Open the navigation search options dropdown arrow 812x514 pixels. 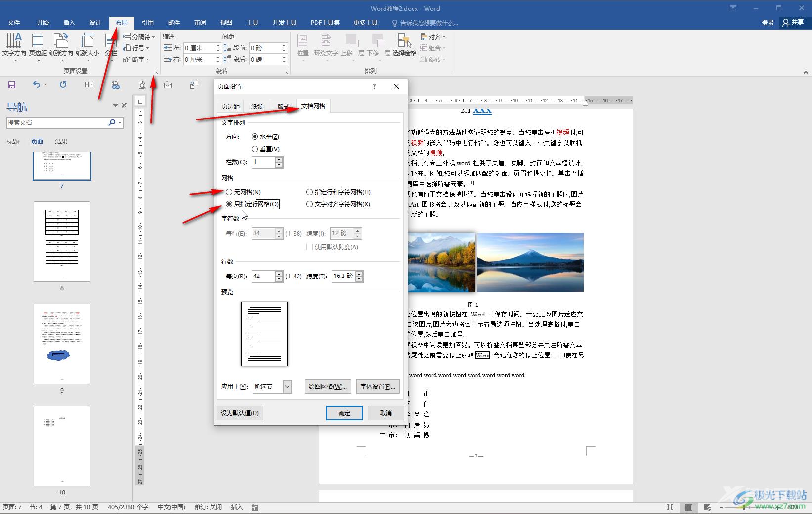point(120,122)
